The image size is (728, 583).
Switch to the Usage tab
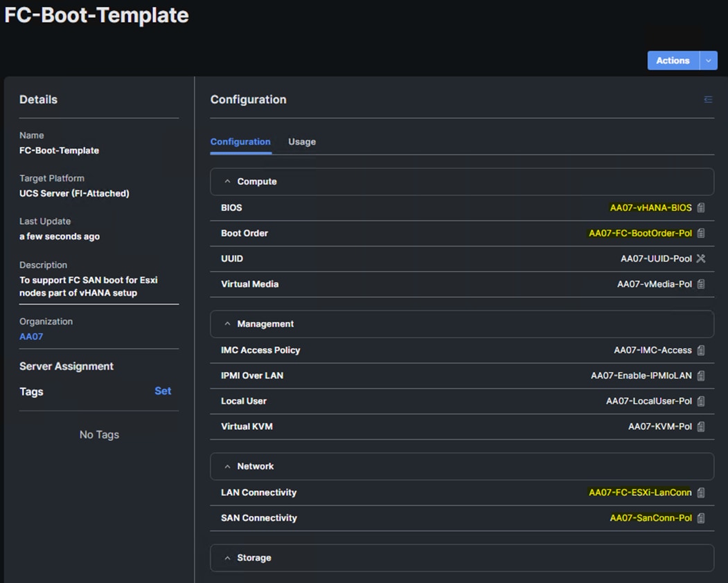[x=302, y=141]
